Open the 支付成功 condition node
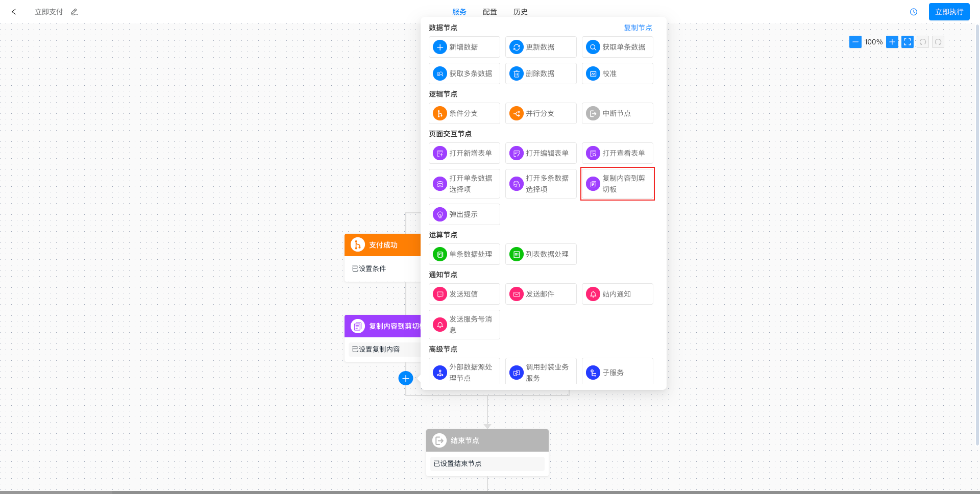The height and width of the screenshot is (494, 980). point(383,245)
